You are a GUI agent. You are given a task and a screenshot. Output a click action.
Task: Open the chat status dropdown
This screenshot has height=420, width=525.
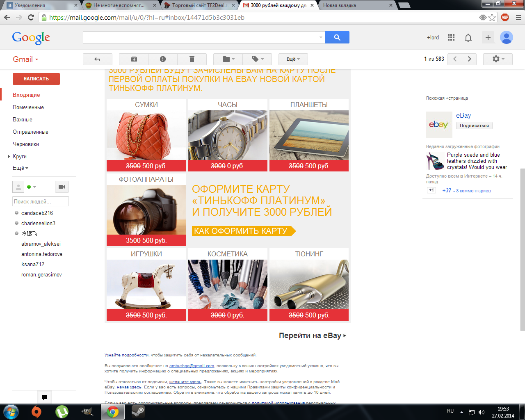click(x=32, y=187)
